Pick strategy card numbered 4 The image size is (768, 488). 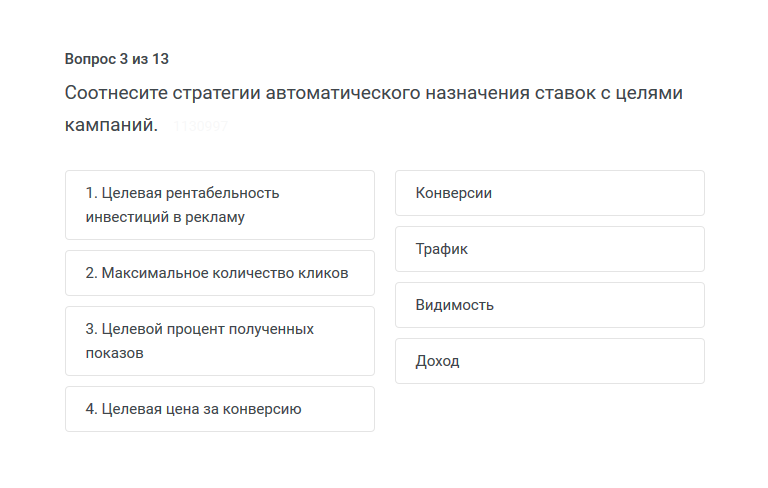pos(219,409)
